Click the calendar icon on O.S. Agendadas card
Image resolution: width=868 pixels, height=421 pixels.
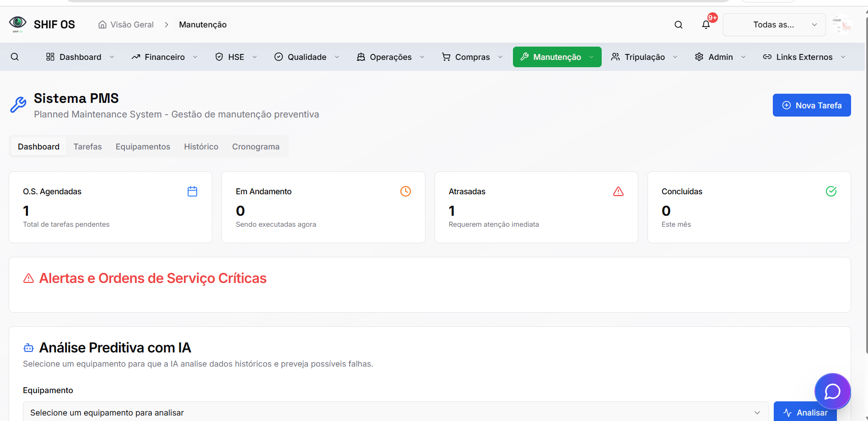click(x=192, y=191)
